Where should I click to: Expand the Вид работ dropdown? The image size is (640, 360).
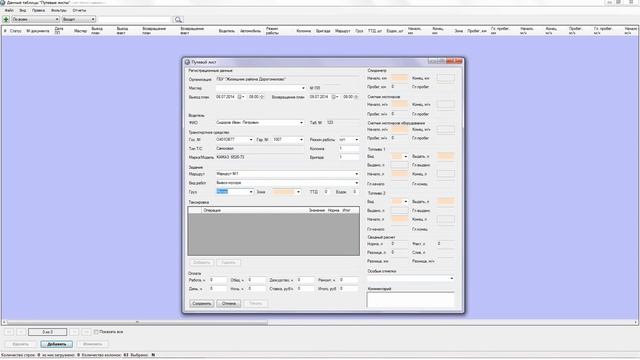click(356, 183)
